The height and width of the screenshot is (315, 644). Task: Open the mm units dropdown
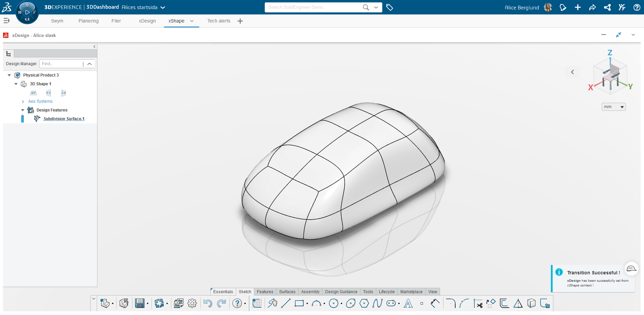pyautogui.click(x=613, y=107)
